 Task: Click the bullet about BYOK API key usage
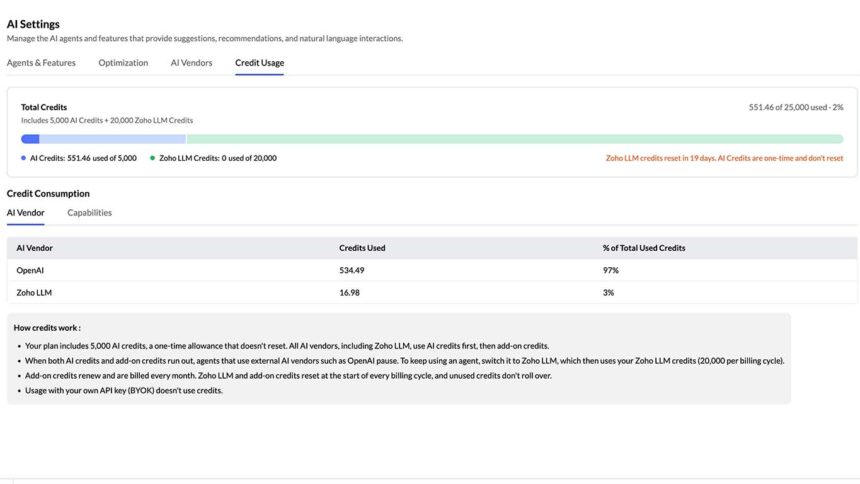pos(124,390)
